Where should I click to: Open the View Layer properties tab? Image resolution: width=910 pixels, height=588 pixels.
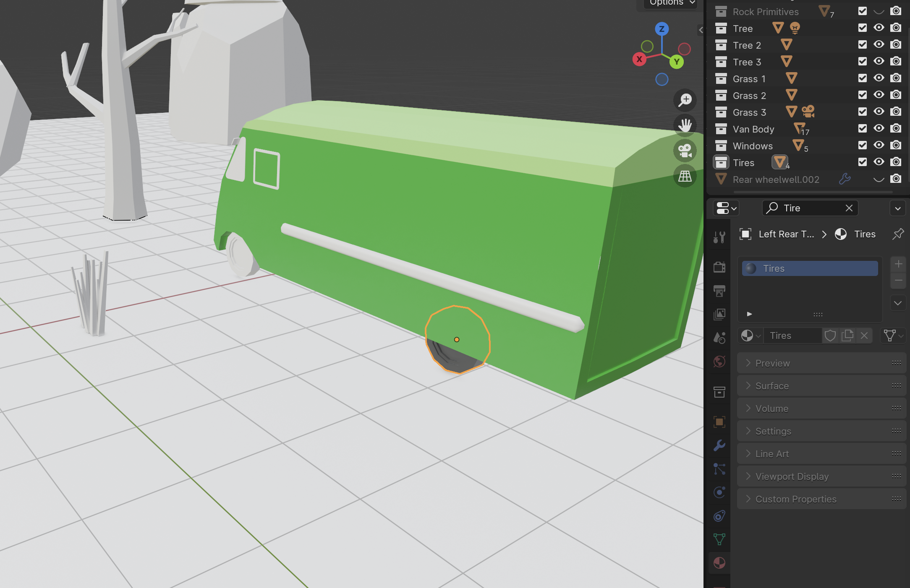click(719, 314)
